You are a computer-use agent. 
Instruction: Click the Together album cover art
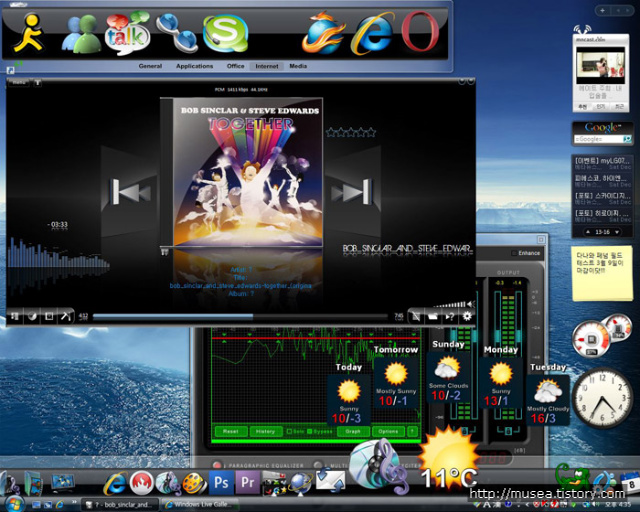point(248,172)
